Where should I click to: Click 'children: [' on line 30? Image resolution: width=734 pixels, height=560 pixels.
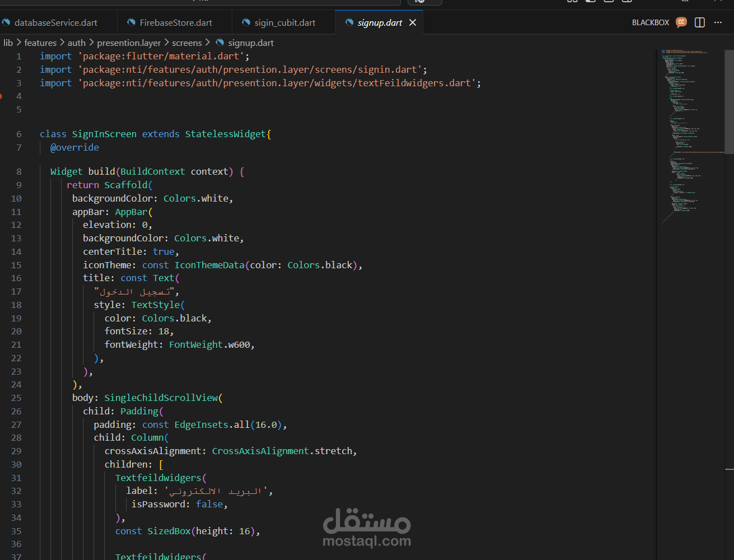point(134,465)
